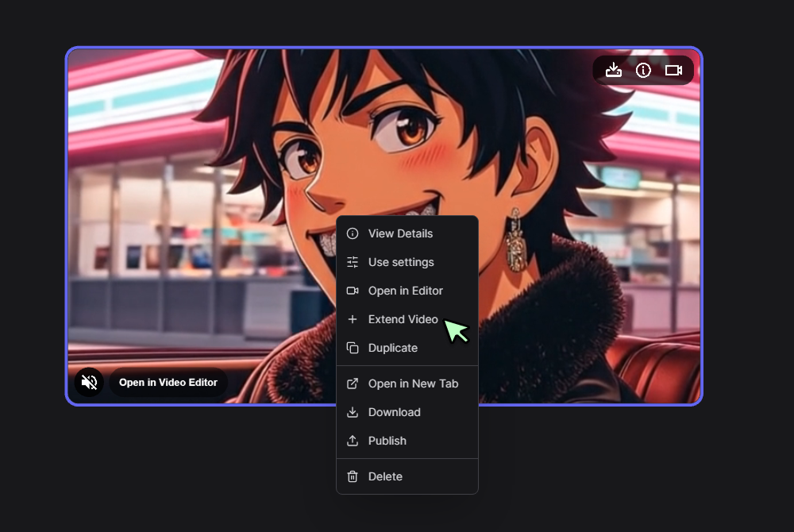Screen dimensions: 794x532
Task: Click the Open in Video Editor button
Action: (168, 382)
